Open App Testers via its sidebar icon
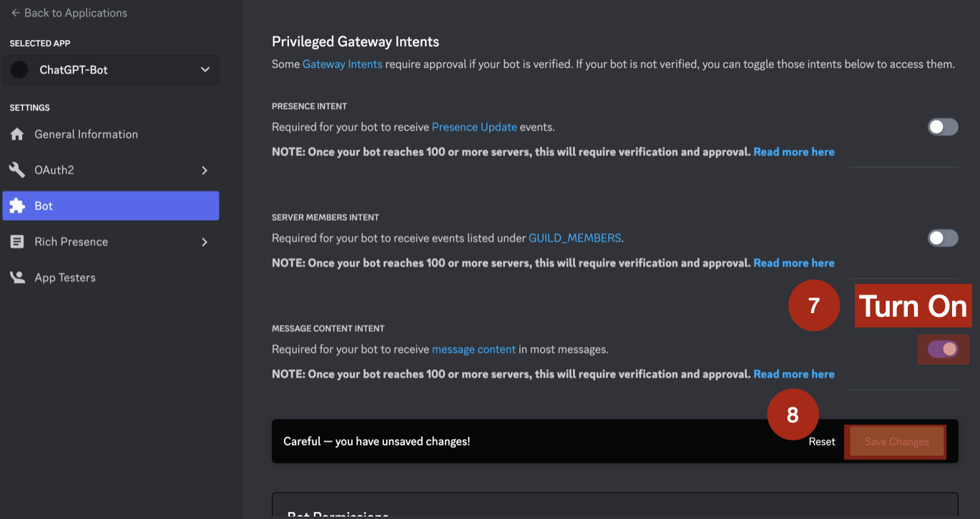Viewport: 980px width, 519px height. (17, 277)
